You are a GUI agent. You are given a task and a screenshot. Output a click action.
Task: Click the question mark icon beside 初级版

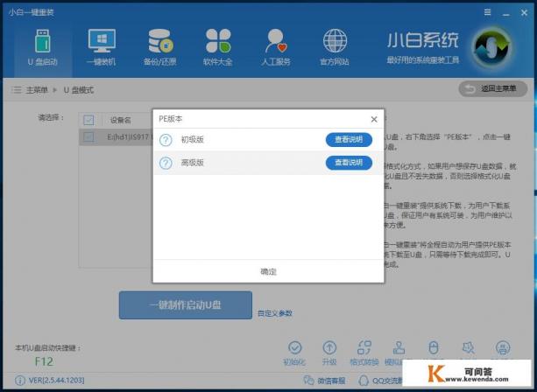pos(166,140)
